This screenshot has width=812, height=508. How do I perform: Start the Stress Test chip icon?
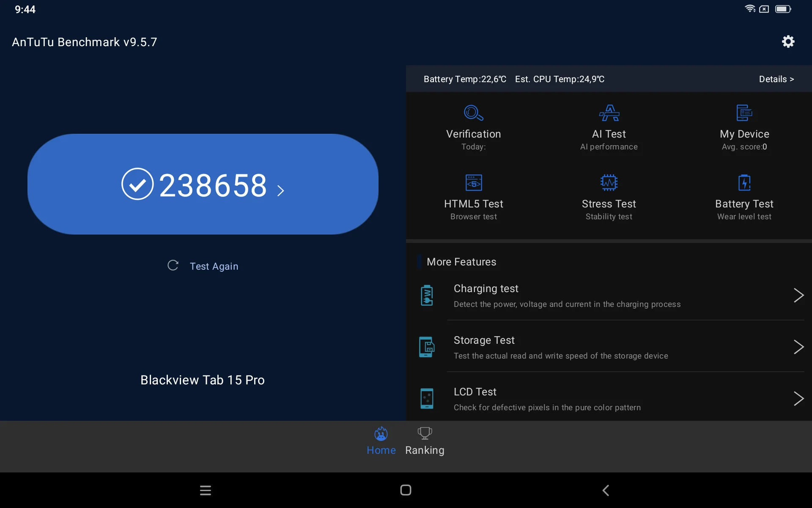click(x=609, y=183)
